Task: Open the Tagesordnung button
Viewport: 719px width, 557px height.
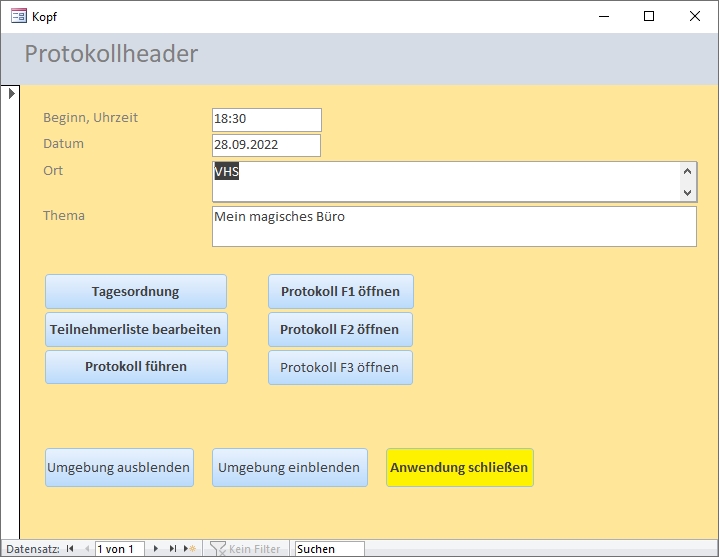Action: pos(136,292)
